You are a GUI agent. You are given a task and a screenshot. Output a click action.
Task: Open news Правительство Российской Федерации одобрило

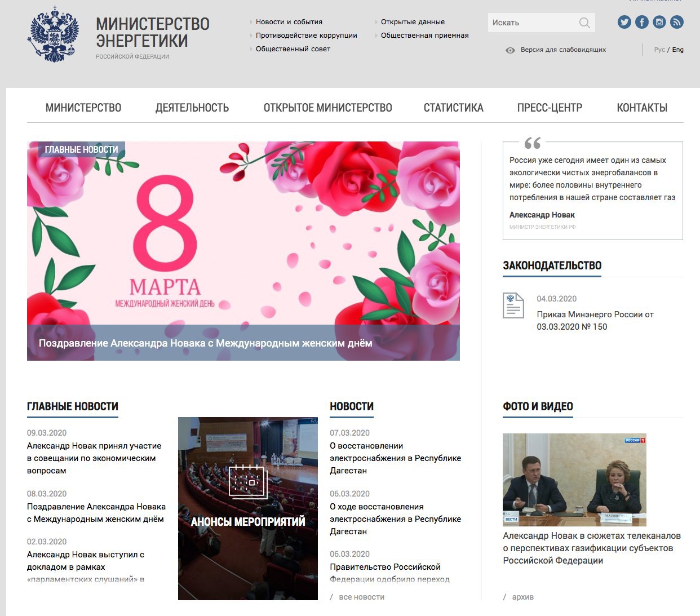coord(390,573)
